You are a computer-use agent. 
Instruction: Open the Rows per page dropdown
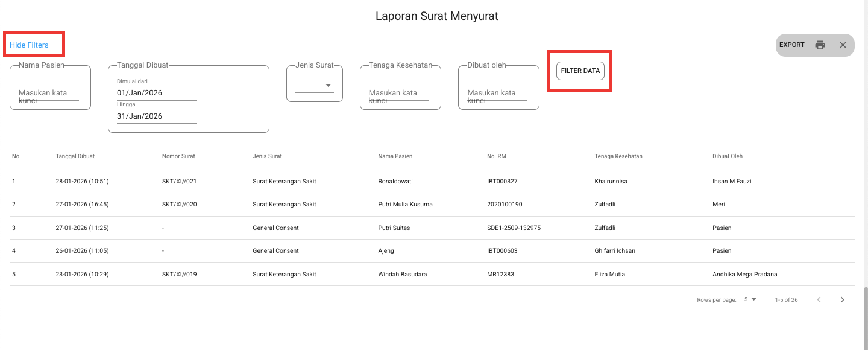point(750,300)
